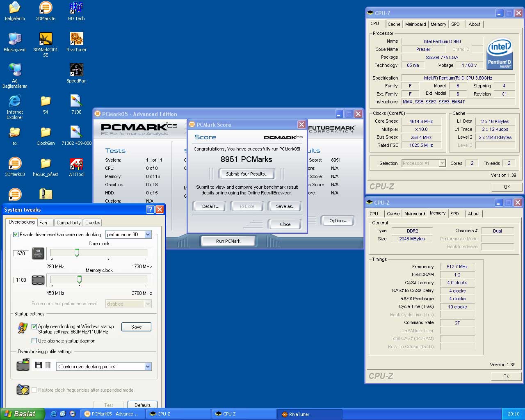The image size is (525, 420).
Task: Open Mainboard tab in upper CPU-Z
Action: (x=415, y=24)
